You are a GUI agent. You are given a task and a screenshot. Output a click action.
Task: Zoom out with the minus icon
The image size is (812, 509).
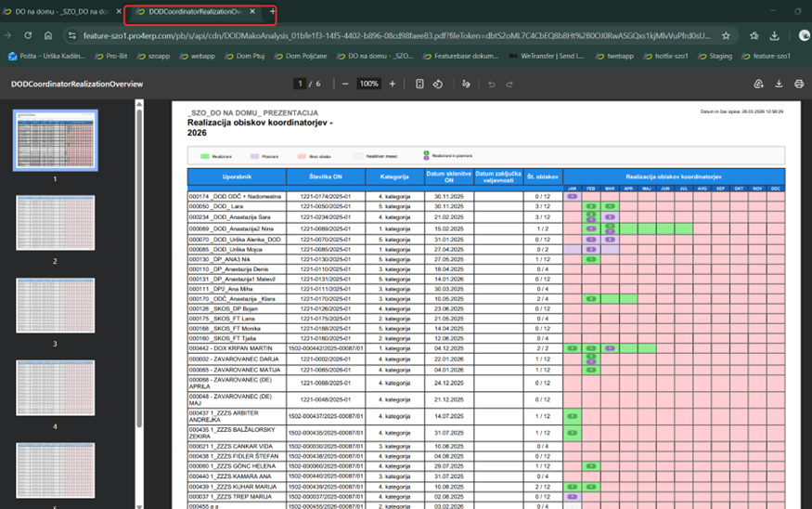click(x=345, y=84)
